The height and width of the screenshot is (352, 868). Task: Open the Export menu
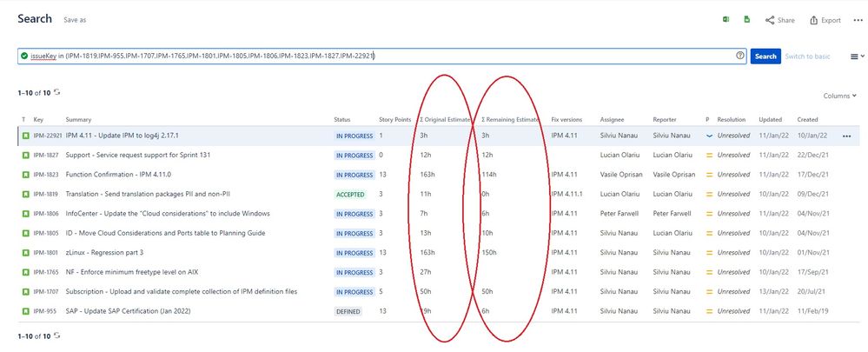825,20
